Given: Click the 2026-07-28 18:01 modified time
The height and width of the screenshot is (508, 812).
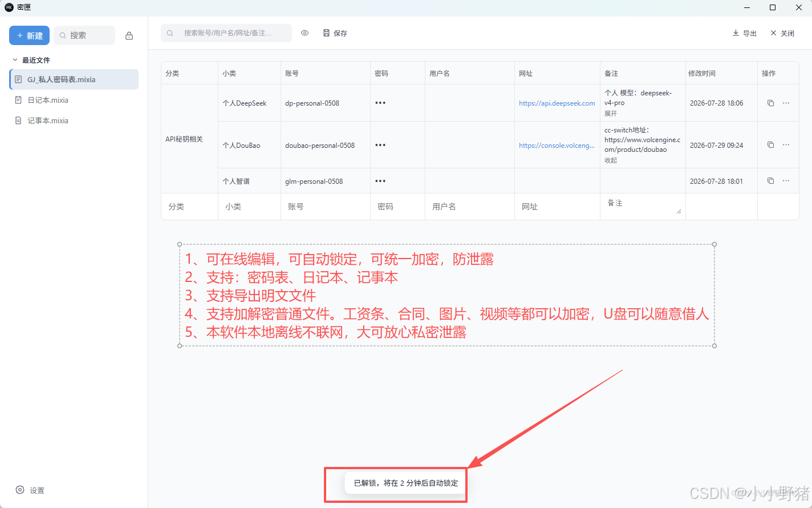Looking at the screenshot, I should coord(716,182).
